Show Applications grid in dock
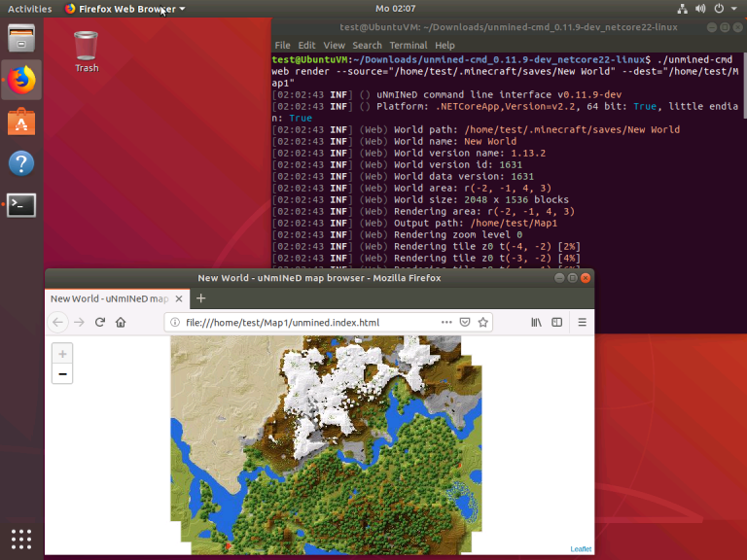Viewport: 747px width, 560px height. [x=21, y=538]
